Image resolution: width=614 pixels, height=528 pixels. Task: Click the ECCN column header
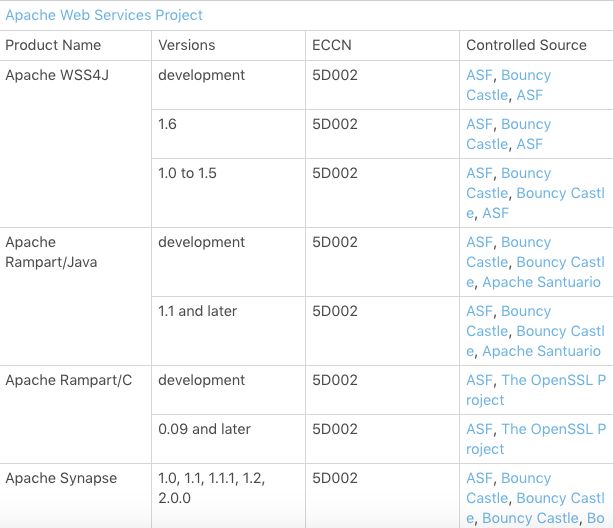point(382,45)
